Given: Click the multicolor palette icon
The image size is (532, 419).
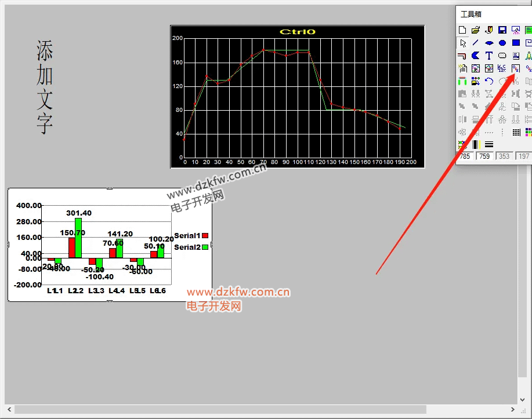Looking at the screenshot, I should point(528,132).
